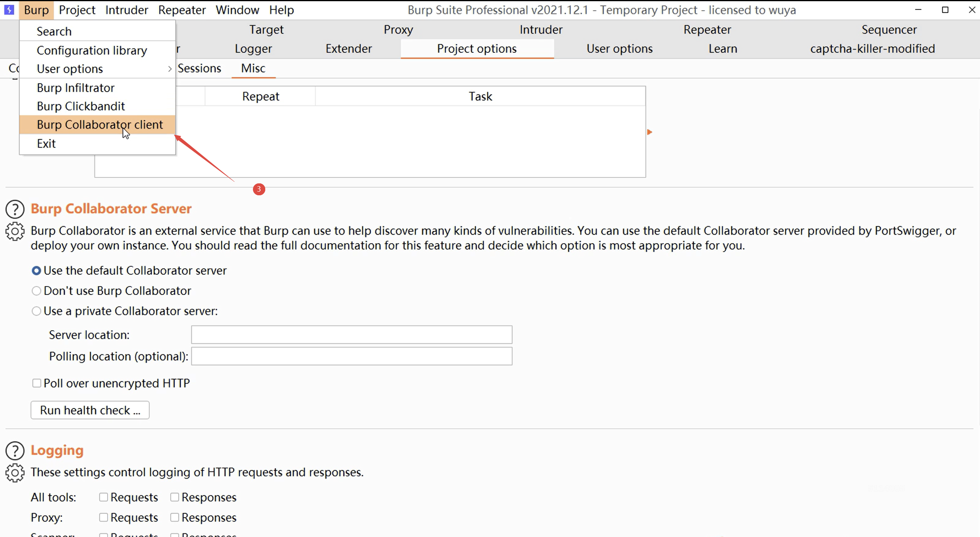Viewport: 980px width, 537px height.
Task: Choose Use a private Collaborator server
Action: point(36,311)
